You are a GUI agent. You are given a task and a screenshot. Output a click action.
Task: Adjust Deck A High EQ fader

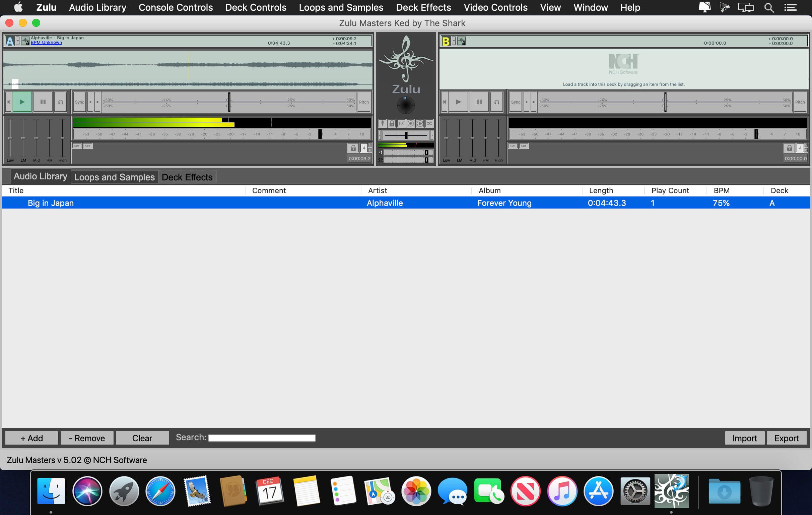62,138
